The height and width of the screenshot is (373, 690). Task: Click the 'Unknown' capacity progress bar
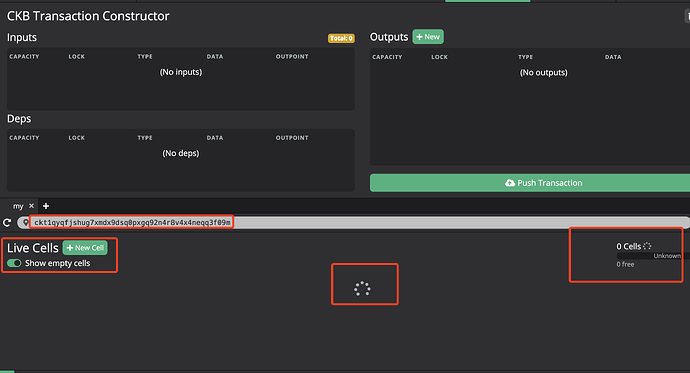[653, 256]
